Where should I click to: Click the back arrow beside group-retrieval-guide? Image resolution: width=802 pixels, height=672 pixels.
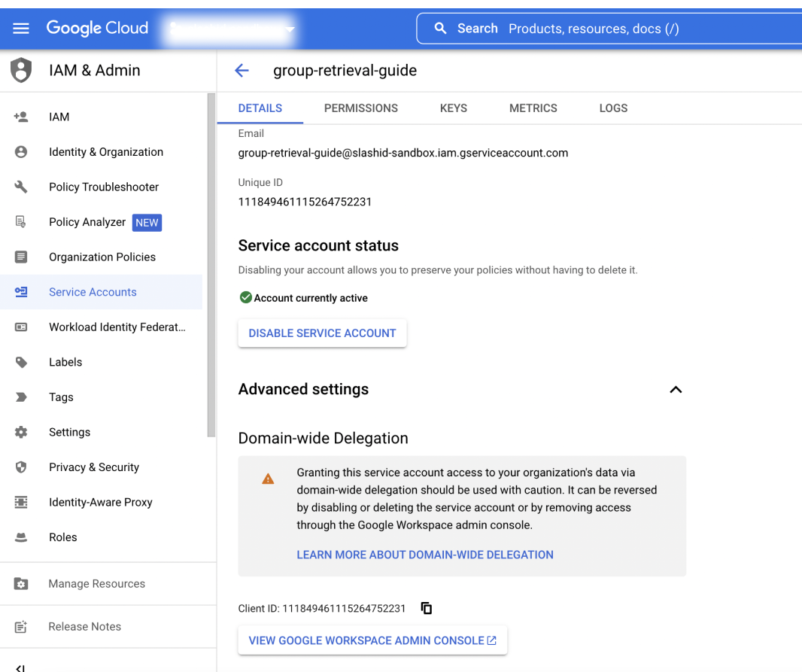(x=241, y=70)
